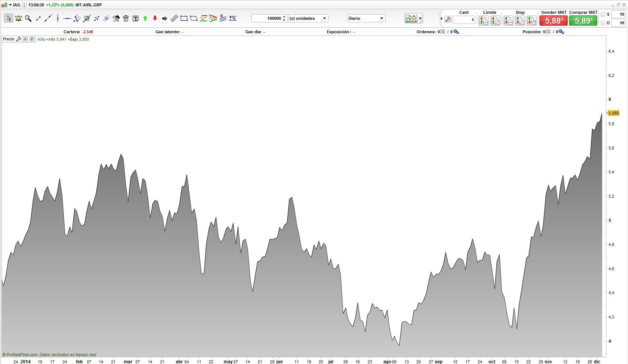Click the Precio label on chart

[9, 39]
